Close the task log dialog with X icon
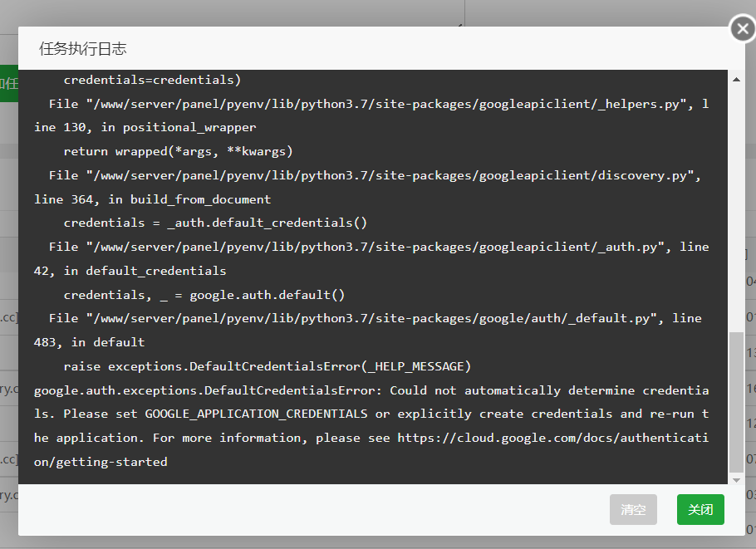Image resolution: width=756 pixels, height=549 pixels. click(743, 29)
